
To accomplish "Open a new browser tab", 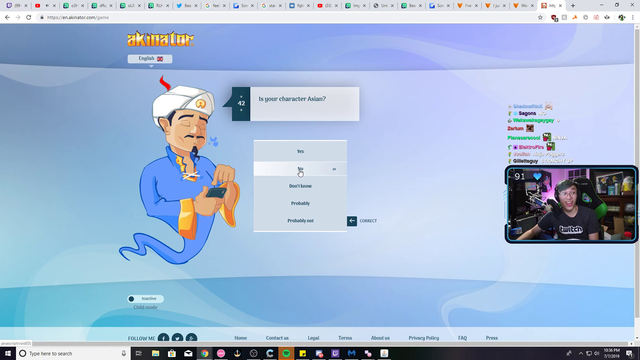I will pos(573,6).
